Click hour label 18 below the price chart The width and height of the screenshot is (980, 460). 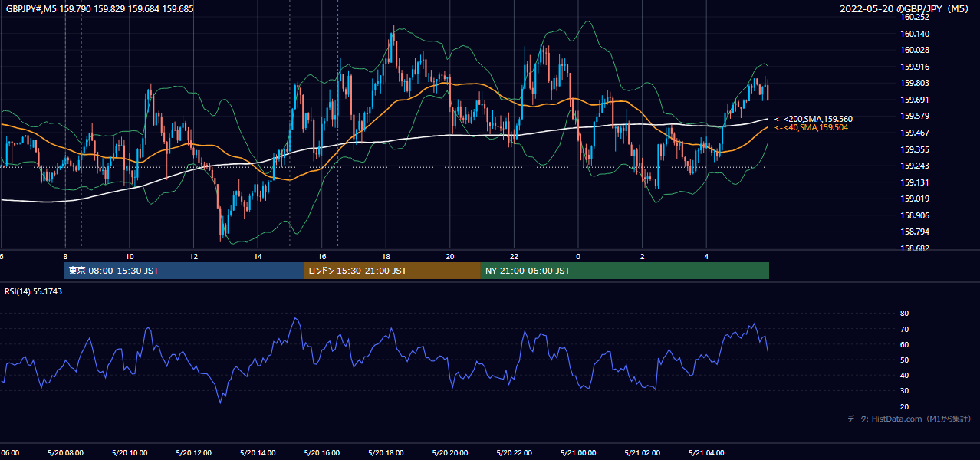386,256
